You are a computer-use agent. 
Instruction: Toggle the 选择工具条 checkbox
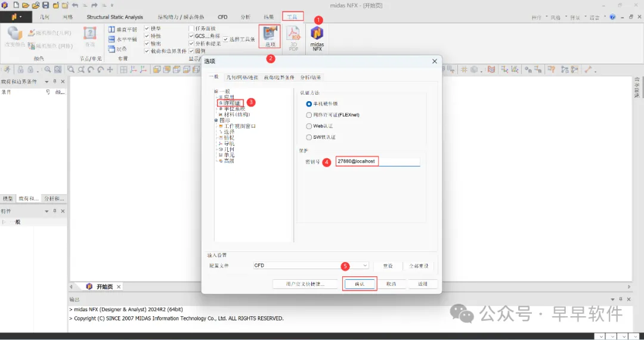225,39
